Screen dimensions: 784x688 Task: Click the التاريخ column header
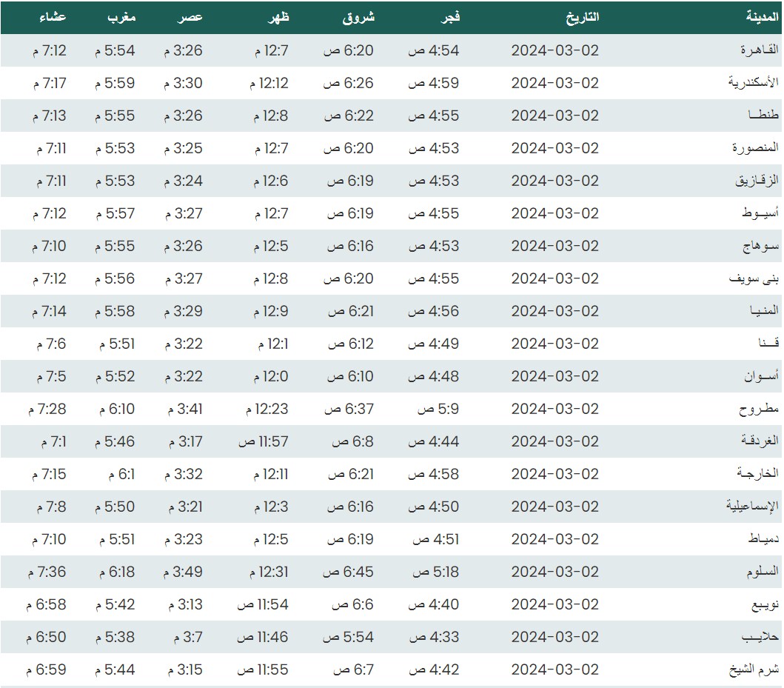pyautogui.click(x=583, y=17)
